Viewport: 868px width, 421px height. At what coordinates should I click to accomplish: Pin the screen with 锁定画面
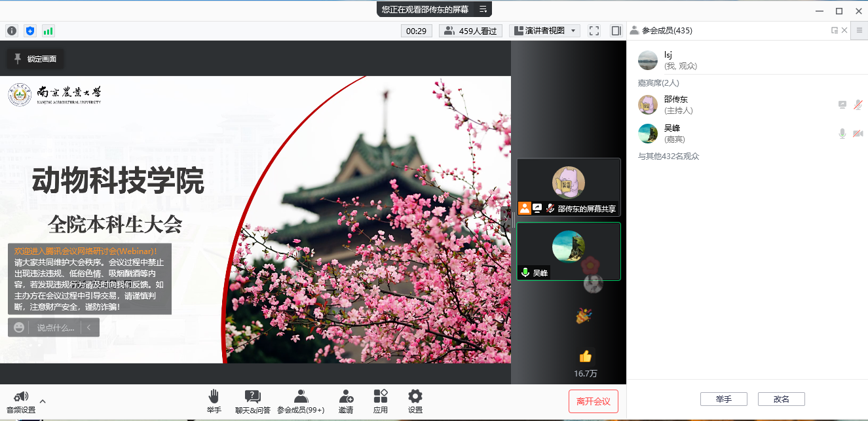click(35, 59)
